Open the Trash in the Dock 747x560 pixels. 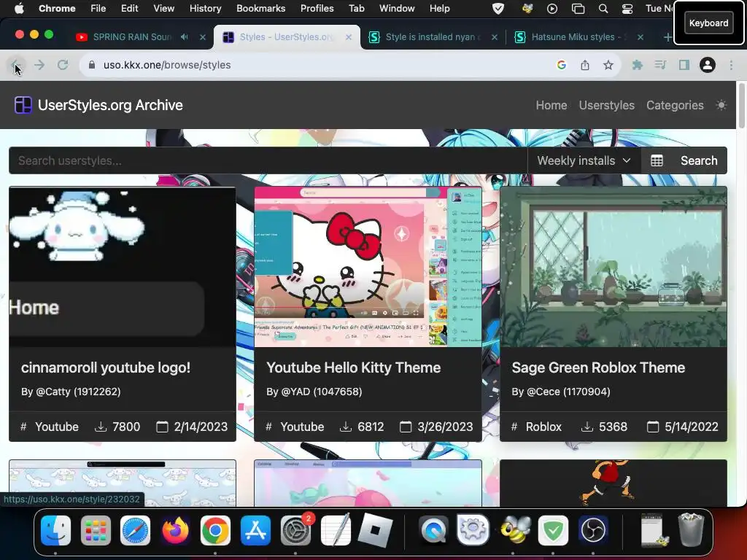(692, 529)
